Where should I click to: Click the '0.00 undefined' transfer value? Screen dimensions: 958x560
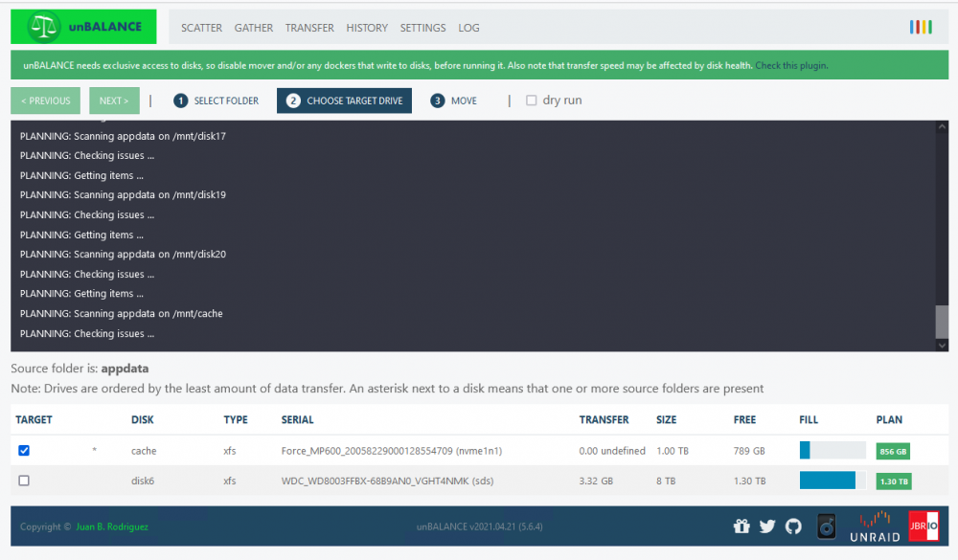coord(612,451)
